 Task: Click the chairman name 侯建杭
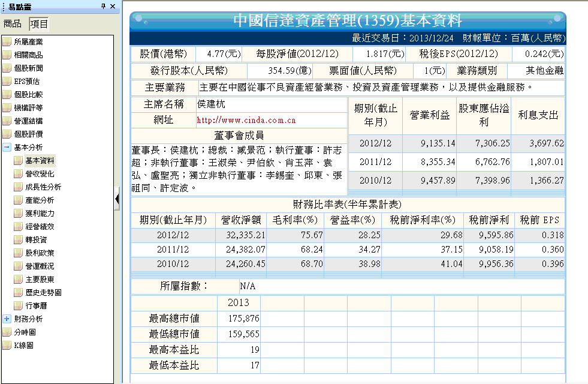tap(211, 104)
